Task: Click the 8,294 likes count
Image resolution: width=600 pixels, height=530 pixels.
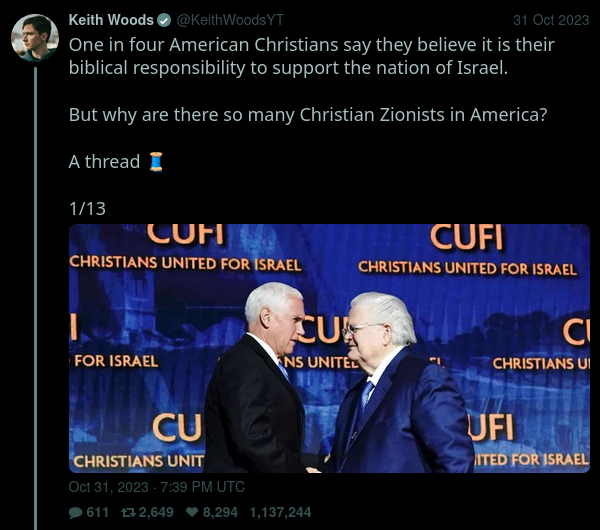Action: click(x=220, y=512)
